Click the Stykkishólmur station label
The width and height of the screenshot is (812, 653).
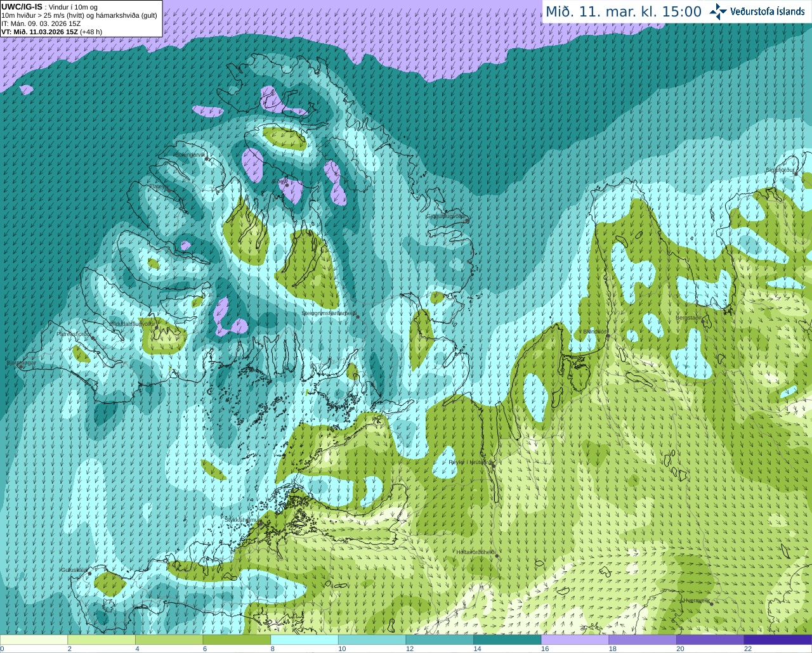pyautogui.click(x=241, y=519)
